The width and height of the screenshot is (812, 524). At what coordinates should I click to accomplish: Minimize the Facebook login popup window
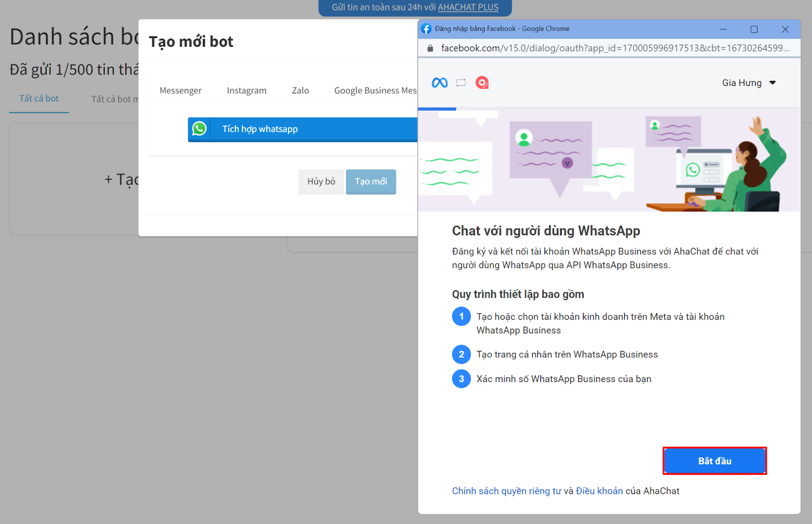coord(723,29)
